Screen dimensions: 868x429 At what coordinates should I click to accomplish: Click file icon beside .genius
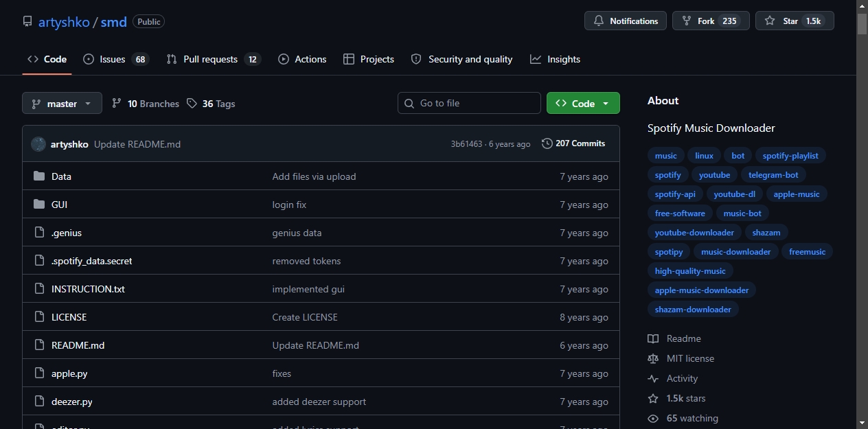click(39, 233)
